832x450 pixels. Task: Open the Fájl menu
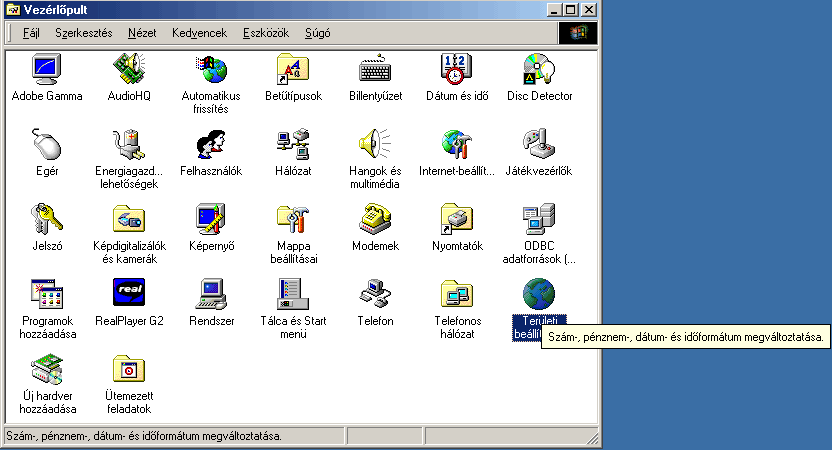coord(31,33)
